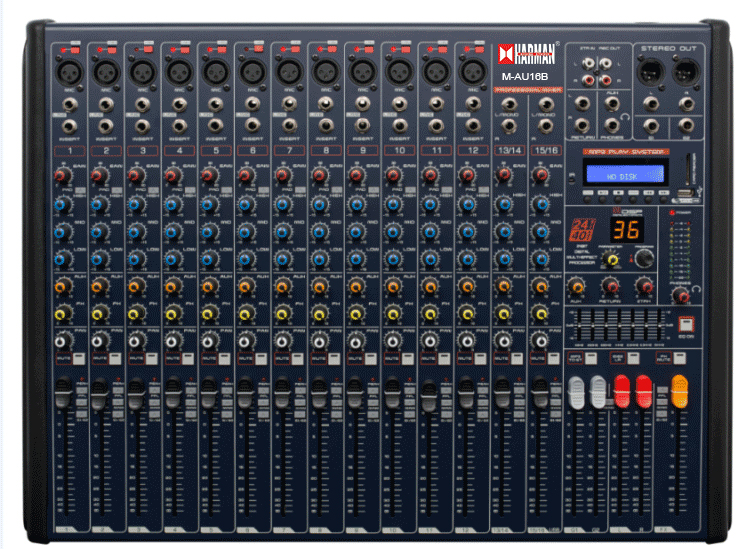Screen dimensions: 738x549
Task: Turn the red 2TR-IN level knob
Action: point(644,286)
